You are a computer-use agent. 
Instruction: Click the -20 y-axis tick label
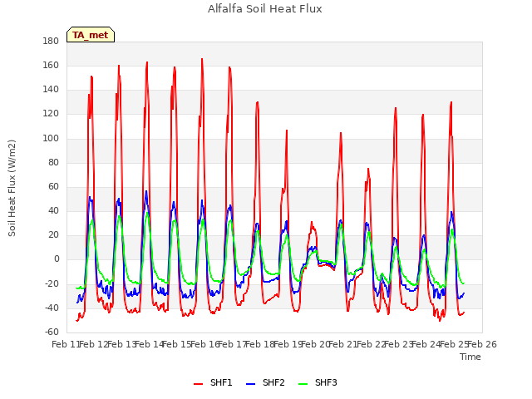tap(52, 283)
